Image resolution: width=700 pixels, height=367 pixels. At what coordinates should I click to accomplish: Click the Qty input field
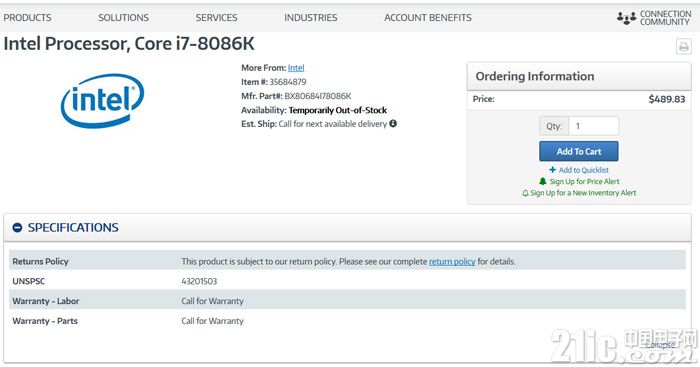click(x=594, y=126)
